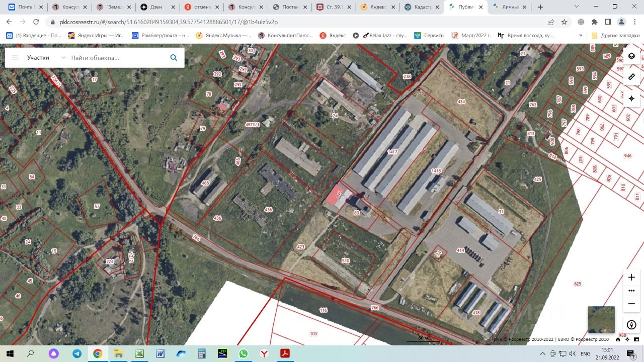The width and height of the screenshot is (644, 362).
Task: Bookmark this page with star icon
Action: click(565, 22)
